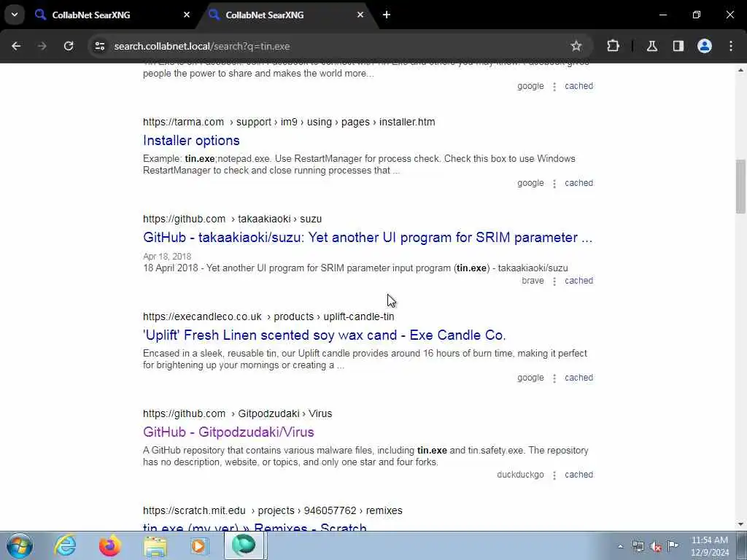Screen dimensions: 747x560
Task: Click the 'brave' engine label
Action: [533, 281]
